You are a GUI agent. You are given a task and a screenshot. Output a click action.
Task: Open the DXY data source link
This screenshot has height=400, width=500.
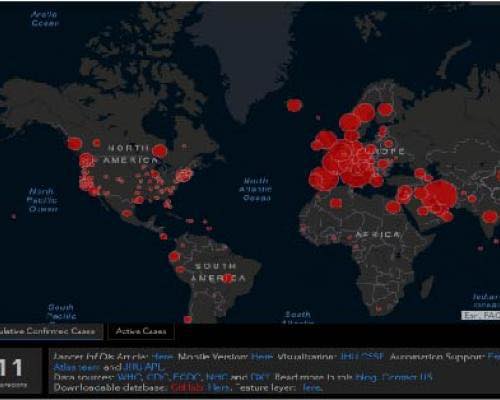(x=260, y=378)
